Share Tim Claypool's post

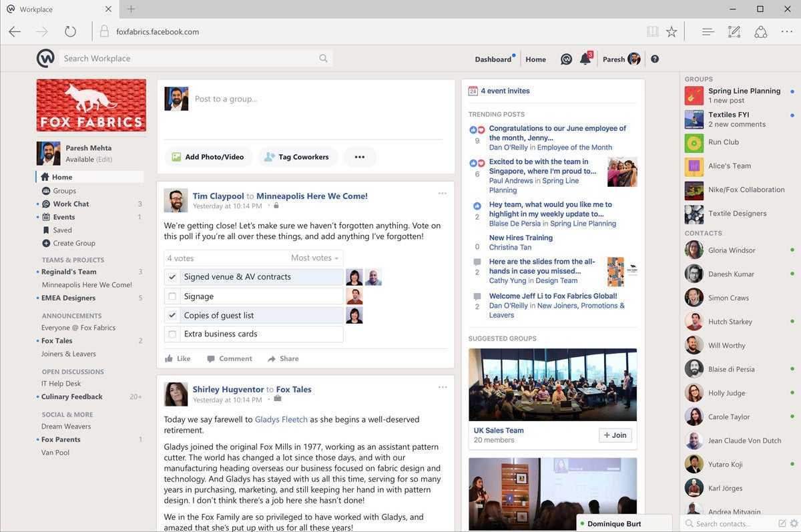[283, 358]
